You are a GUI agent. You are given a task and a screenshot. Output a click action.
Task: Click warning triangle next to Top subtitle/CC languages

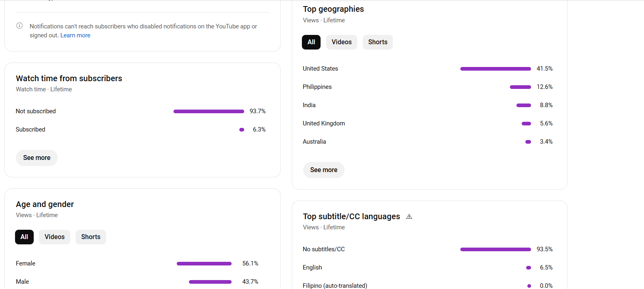409,217
